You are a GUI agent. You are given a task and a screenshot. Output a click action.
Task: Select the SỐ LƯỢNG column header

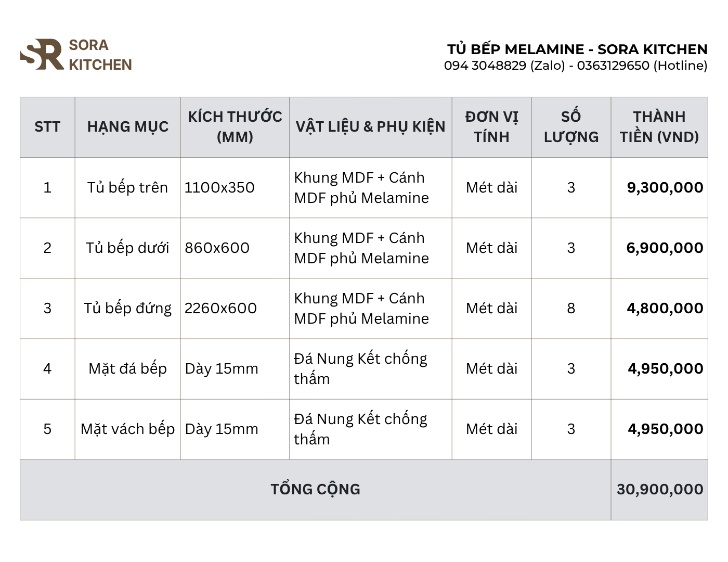pyautogui.click(x=571, y=127)
